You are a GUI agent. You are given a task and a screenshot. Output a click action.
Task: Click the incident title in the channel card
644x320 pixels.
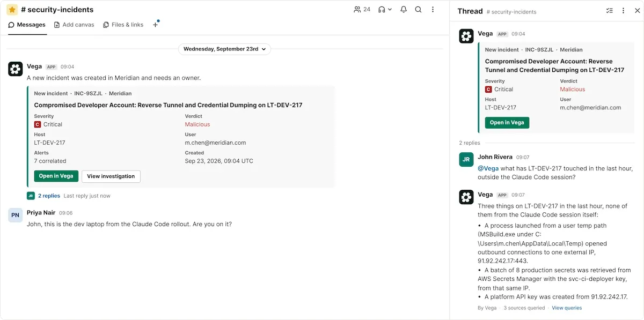[x=168, y=105]
